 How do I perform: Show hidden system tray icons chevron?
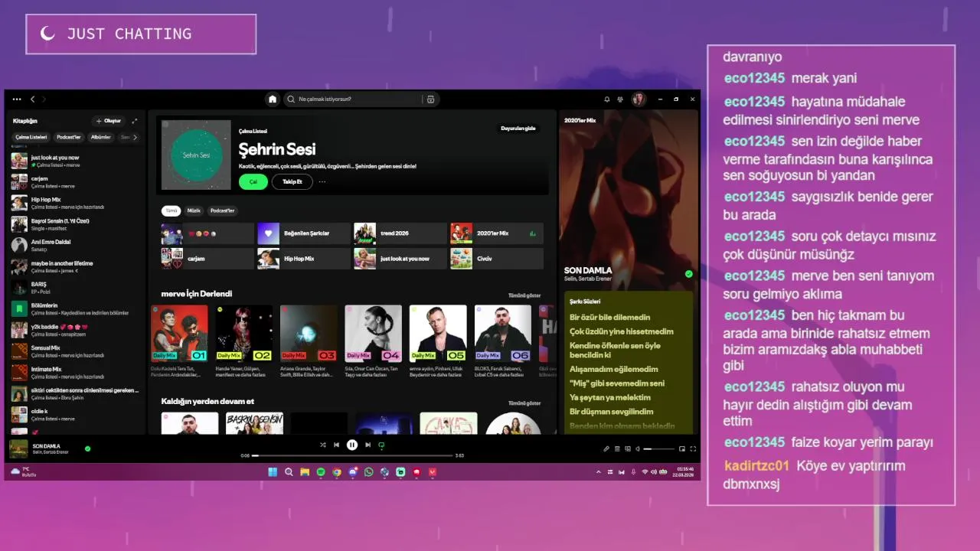coord(599,472)
